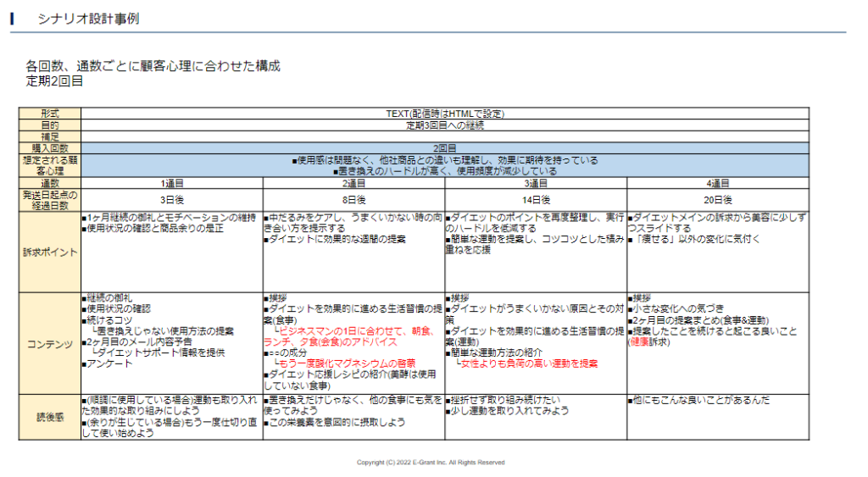Click the 形式 row header cell

point(50,113)
